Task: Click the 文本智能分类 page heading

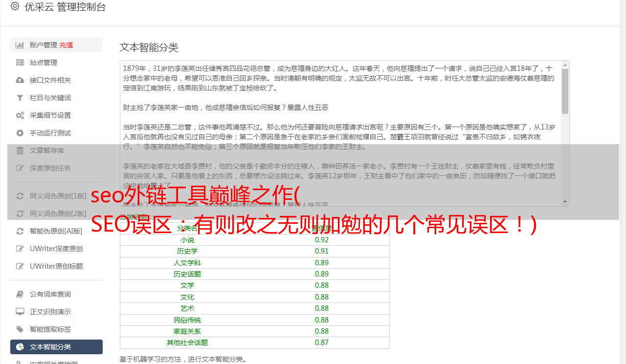Action: 149,47
